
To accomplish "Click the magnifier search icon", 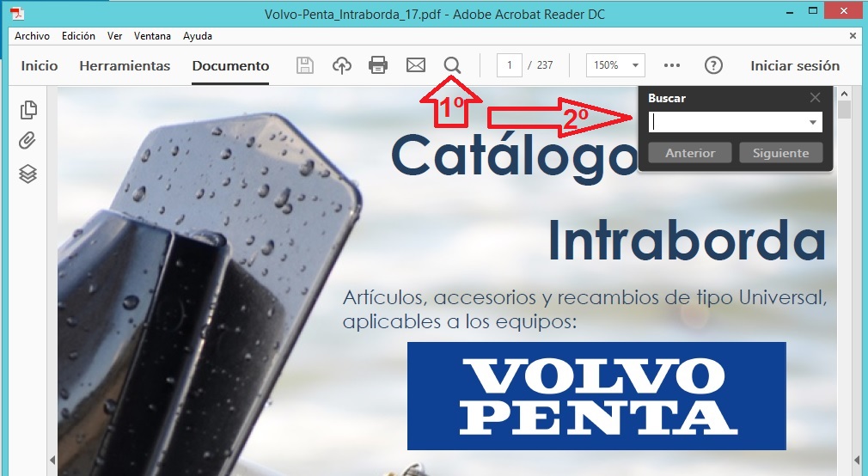I will tap(452, 65).
